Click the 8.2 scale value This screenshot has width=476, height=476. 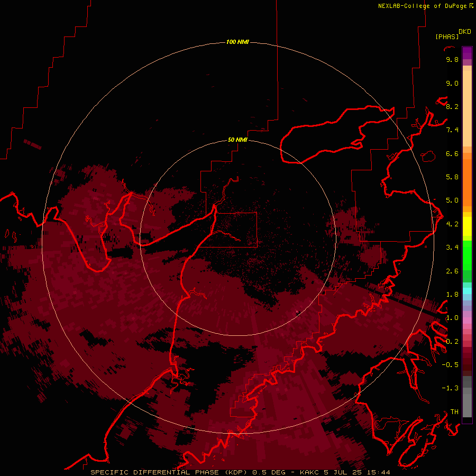(x=452, y=106)
